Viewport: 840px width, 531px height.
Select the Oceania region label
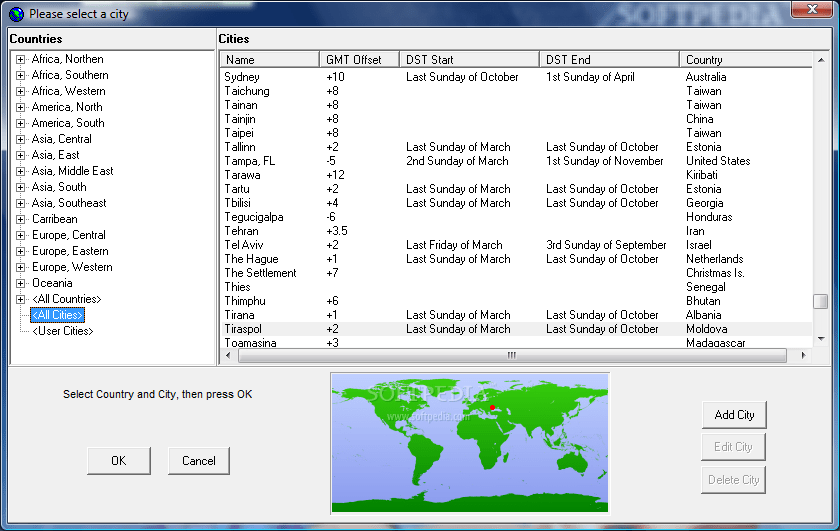[52, 283]
